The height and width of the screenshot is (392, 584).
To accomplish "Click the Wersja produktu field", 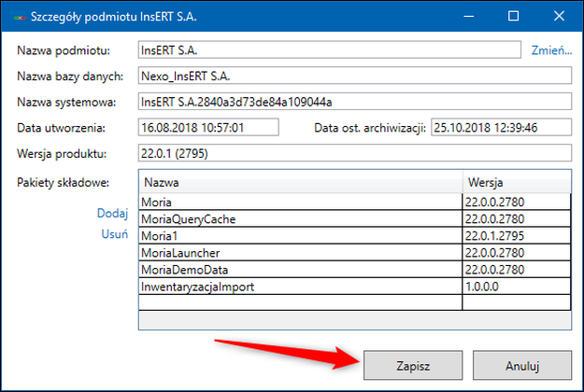I will (353, 154).
